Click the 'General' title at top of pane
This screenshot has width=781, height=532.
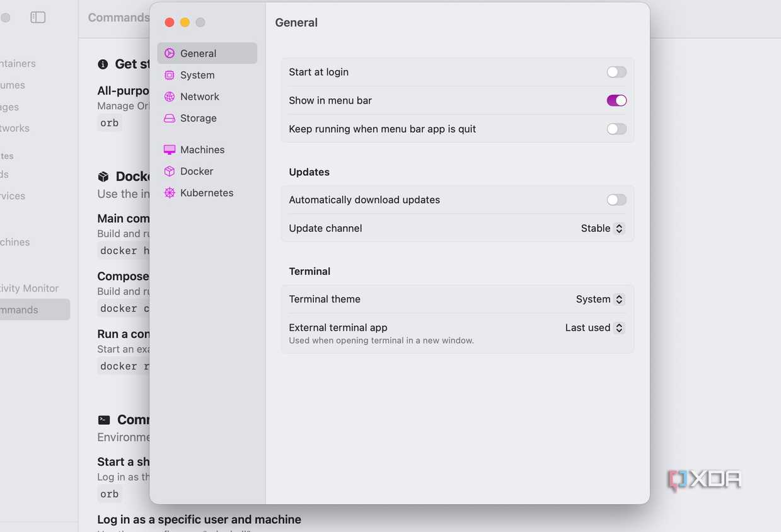(296, 23)
